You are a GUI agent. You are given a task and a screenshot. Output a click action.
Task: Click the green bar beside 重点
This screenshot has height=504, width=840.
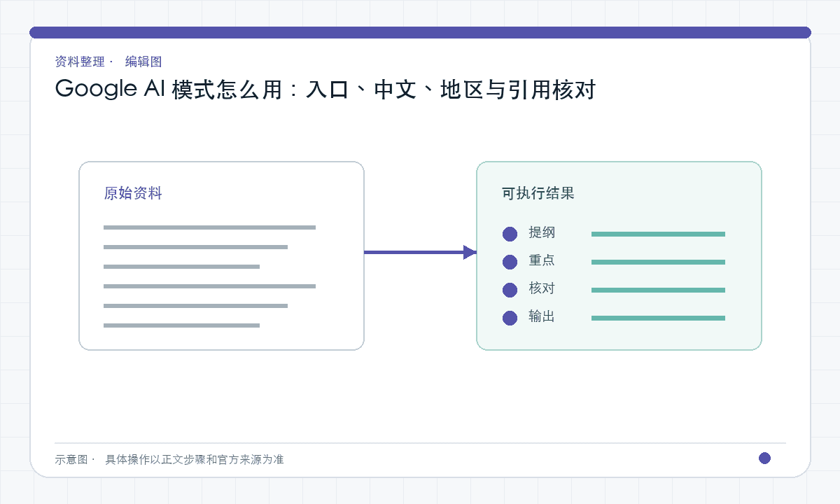[658, 262]
